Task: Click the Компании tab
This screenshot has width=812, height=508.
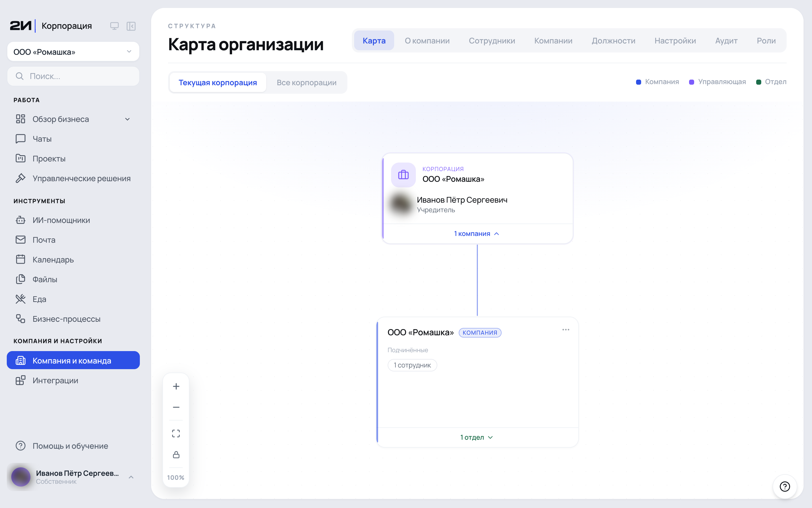Action: (x=553, y=41)
